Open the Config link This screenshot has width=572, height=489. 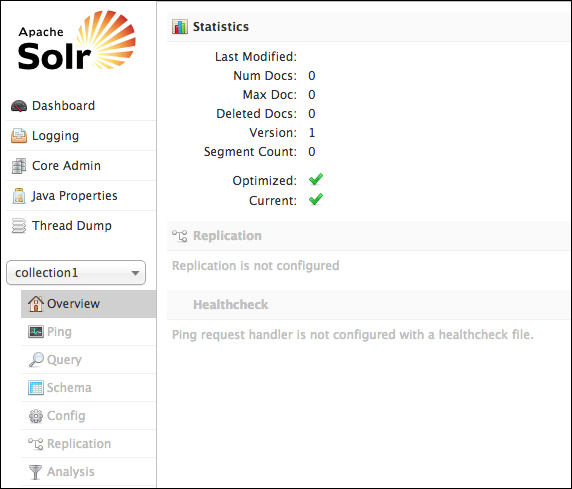point(89,416)
